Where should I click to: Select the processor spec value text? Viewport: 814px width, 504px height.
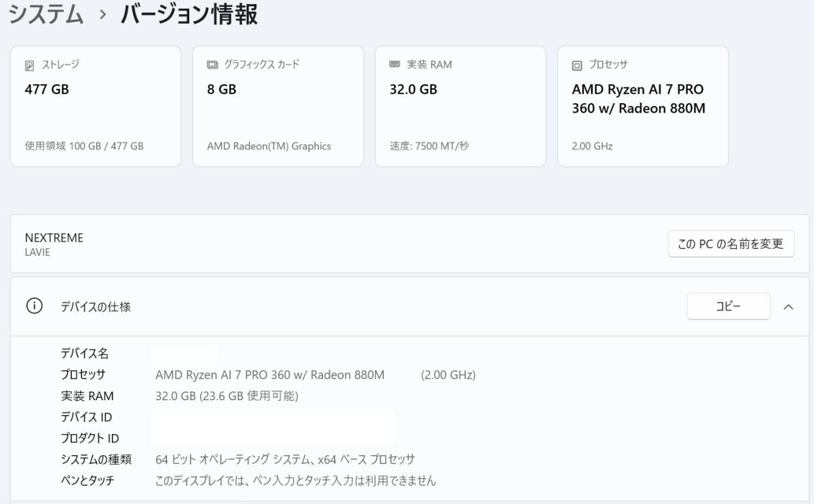pos(270,375)
